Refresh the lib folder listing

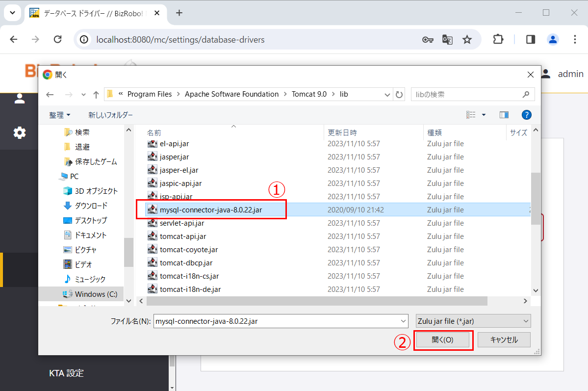click(399, 95)
